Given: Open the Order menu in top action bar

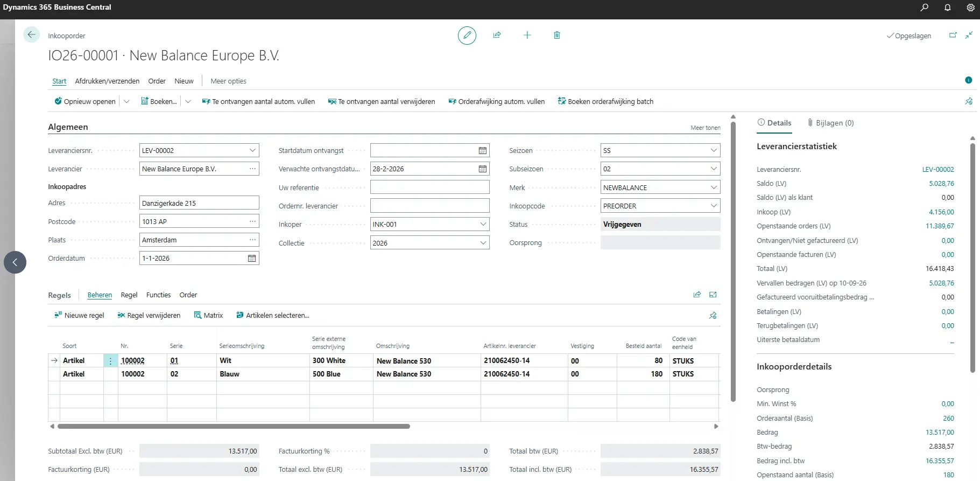Looking at the screenshot, I should (x=157, y=81).
